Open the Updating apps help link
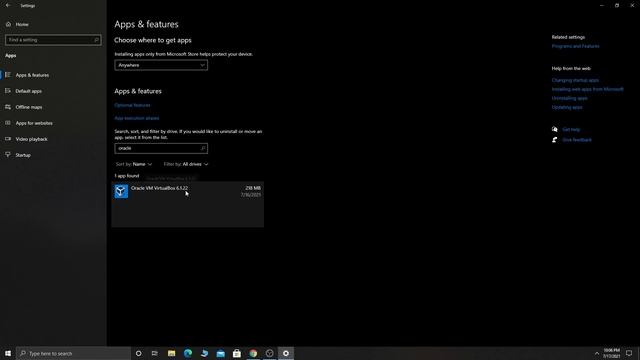Screen dimensions: 640x360 tap(567, 107)
